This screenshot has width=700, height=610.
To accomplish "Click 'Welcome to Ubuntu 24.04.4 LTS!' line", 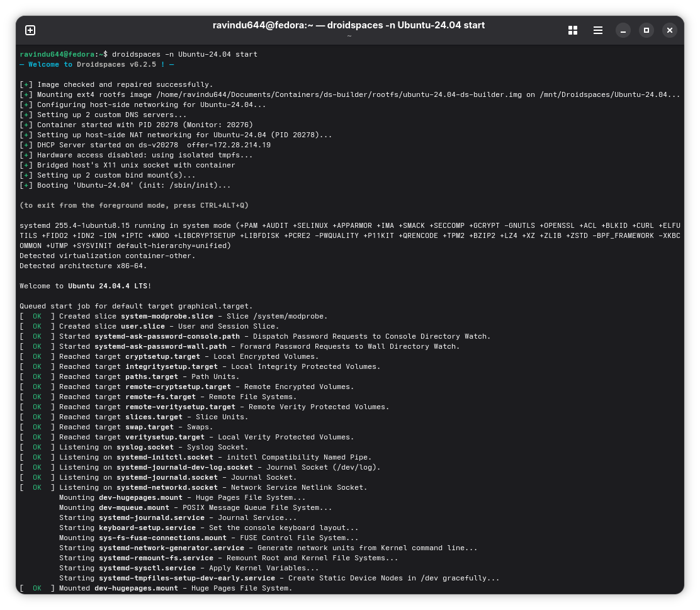I will point(85,286).
